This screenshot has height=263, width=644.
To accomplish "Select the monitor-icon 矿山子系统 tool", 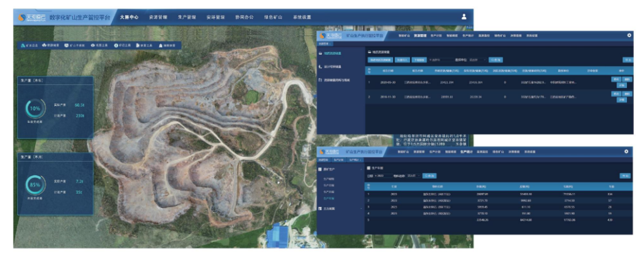I will click(74, 45).
